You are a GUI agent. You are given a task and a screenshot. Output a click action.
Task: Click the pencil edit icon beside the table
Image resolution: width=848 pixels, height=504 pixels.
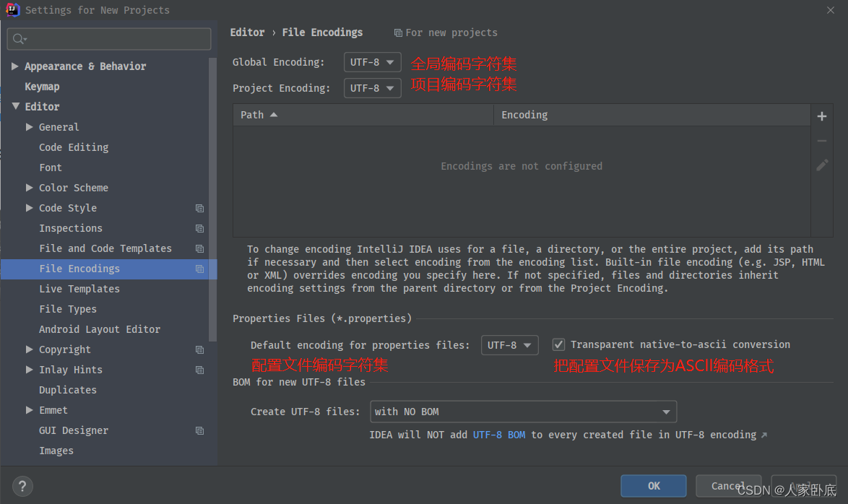tap(822, 165)
